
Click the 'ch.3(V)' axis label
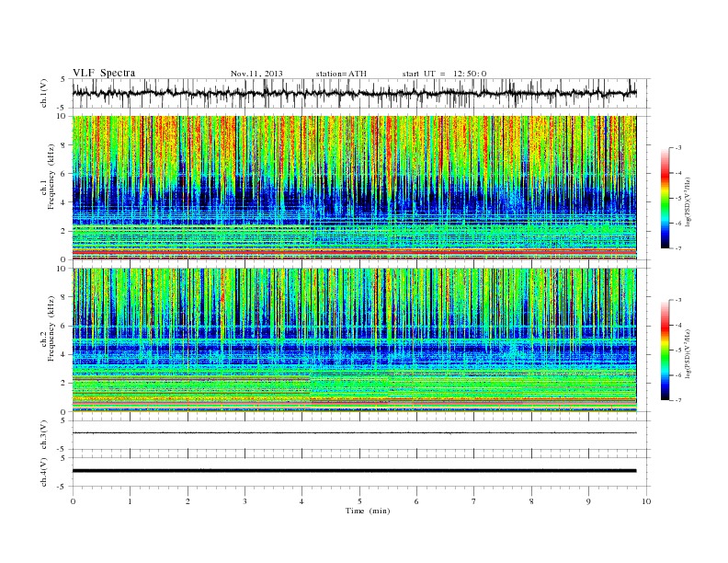[x=44, y=435]
